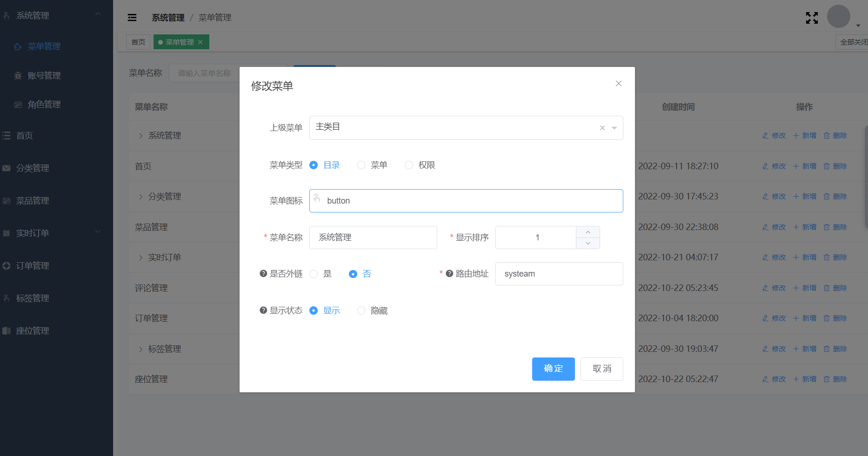This screenshot has height=456, width=868.
Task: Click the 账号管理 bug icon
Action: click(x=18, y=75)
